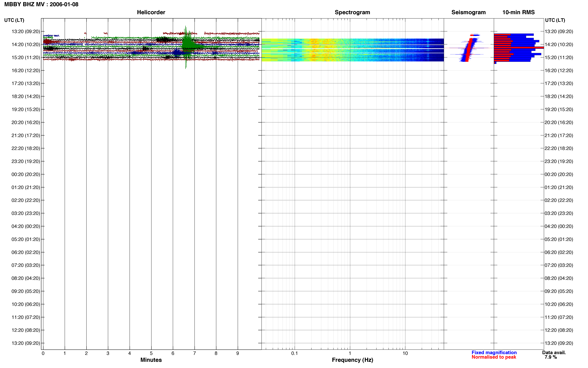The image size is (588, 368).
Task: Click the '7.9 %' data availability value
Action: [x=551, y=357]
